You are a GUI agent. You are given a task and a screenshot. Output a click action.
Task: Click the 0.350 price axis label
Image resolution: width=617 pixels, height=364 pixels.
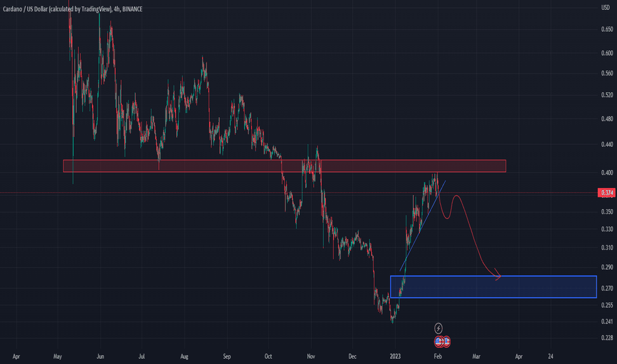(x=607, y=212)
